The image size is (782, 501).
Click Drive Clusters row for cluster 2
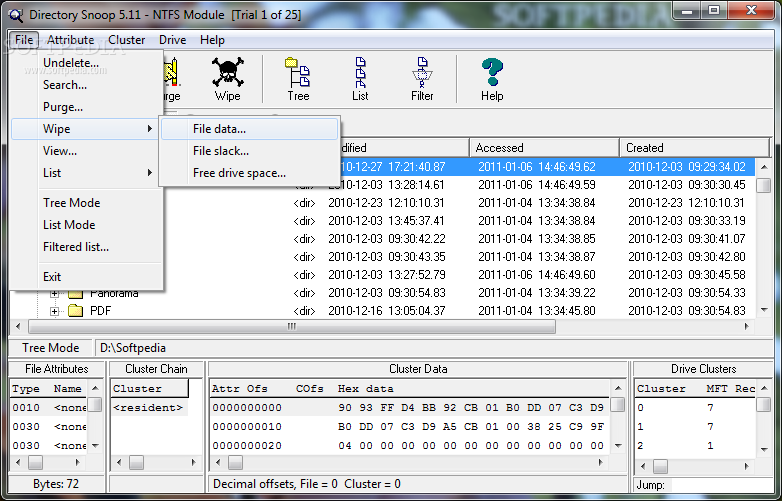(x=695, y=446)
